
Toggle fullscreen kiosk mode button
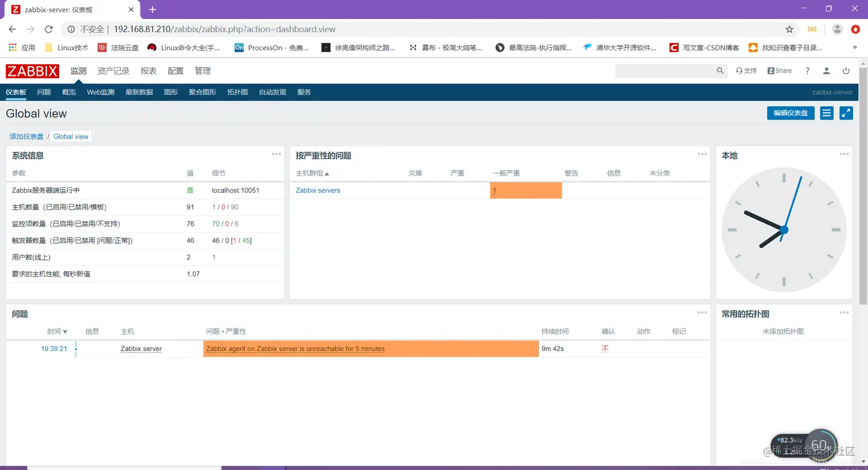pyautogui.click(x=846, y=113)
